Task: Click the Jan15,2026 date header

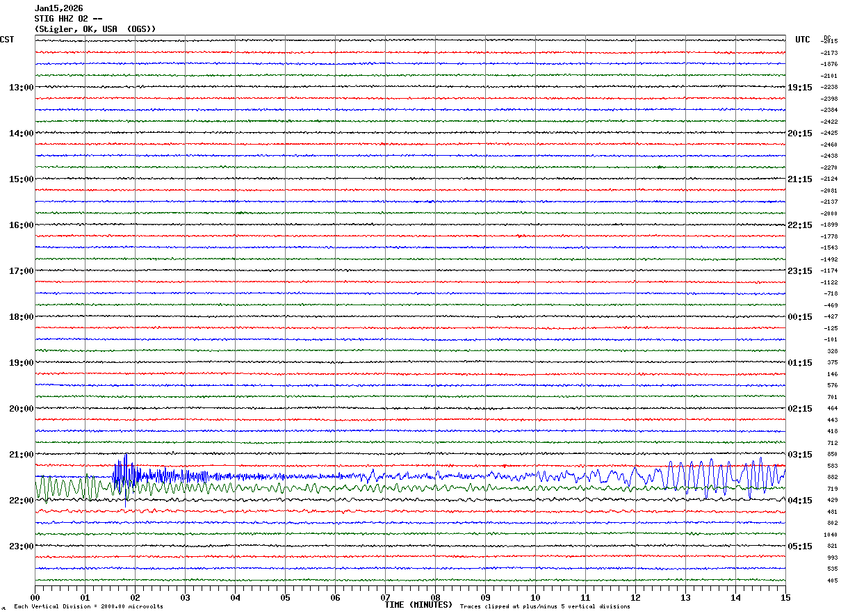Action: pyautogui.click(x=59, y=8)
